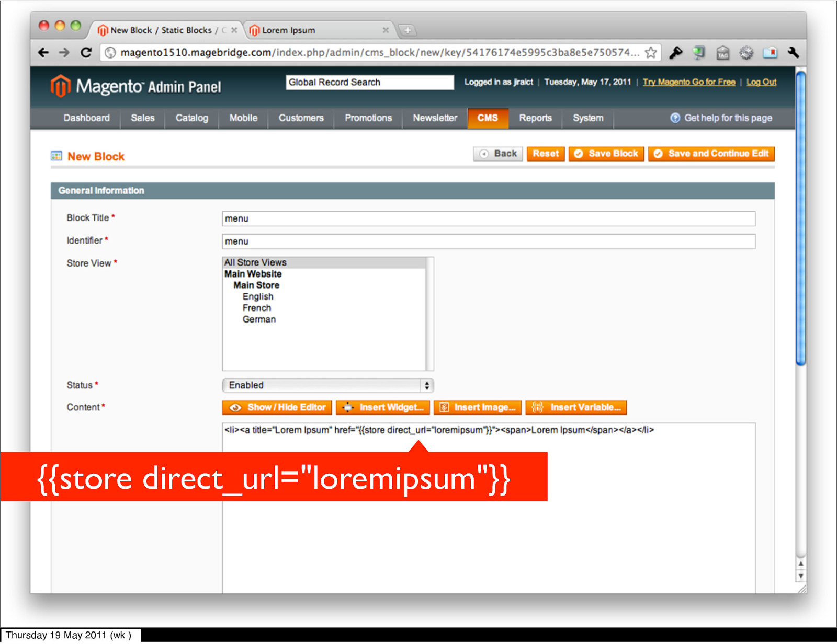Select All Store Views option
The width and height of the screenshot is (837, 644).
coord(324,262)
